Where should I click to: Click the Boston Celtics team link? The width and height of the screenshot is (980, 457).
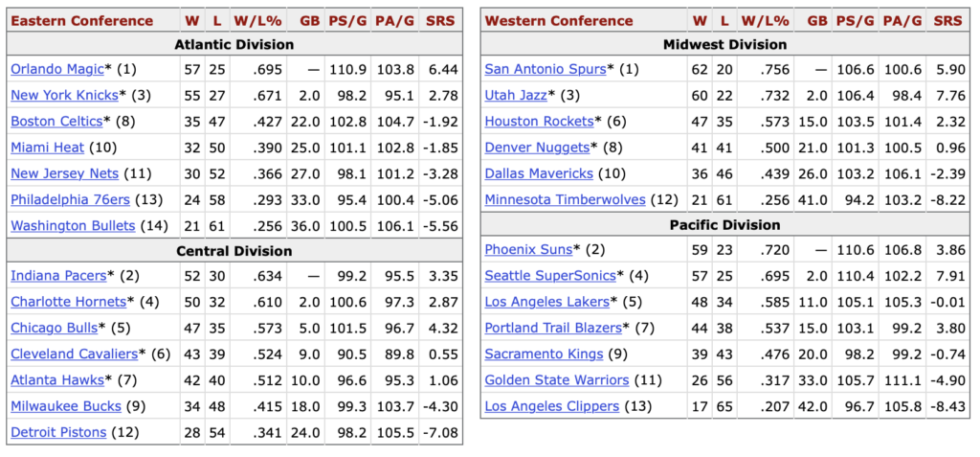point(56,121)
